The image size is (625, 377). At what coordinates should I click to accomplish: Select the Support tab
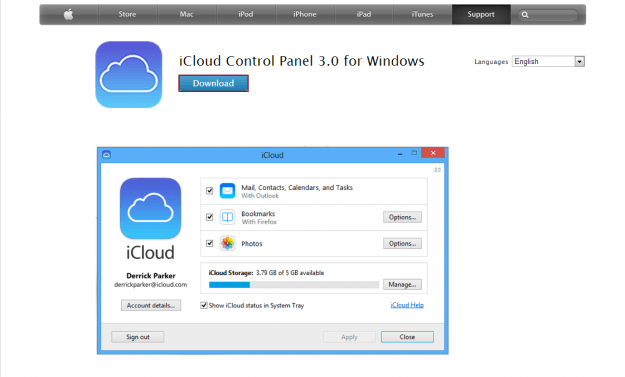(x=481, y=14)
